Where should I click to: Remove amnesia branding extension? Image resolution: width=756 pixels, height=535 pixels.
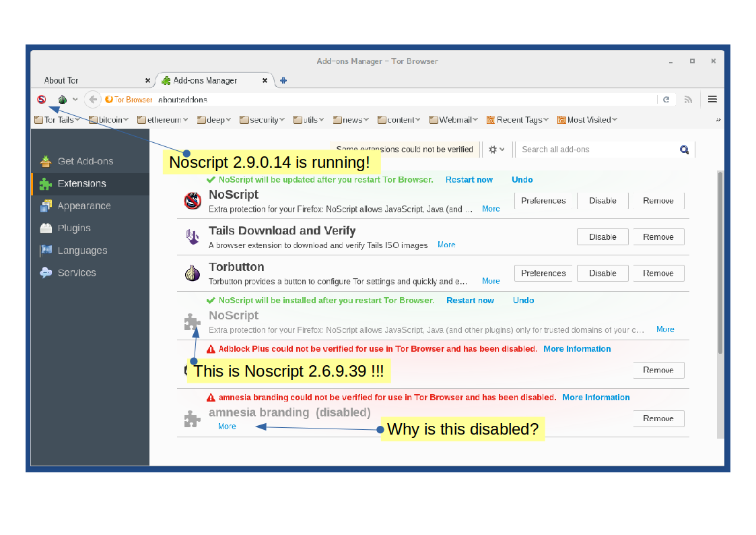pyautogui.click(x=658, y=418)
